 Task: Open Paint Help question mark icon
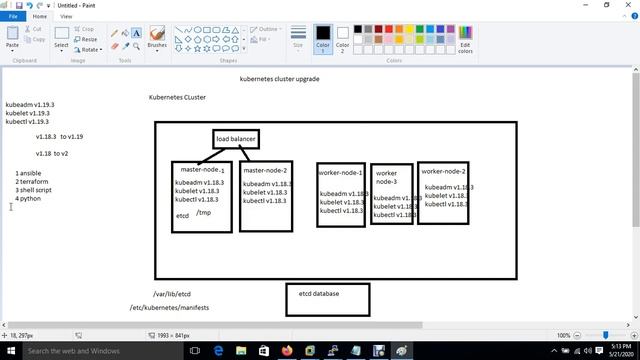coord(635,16)
